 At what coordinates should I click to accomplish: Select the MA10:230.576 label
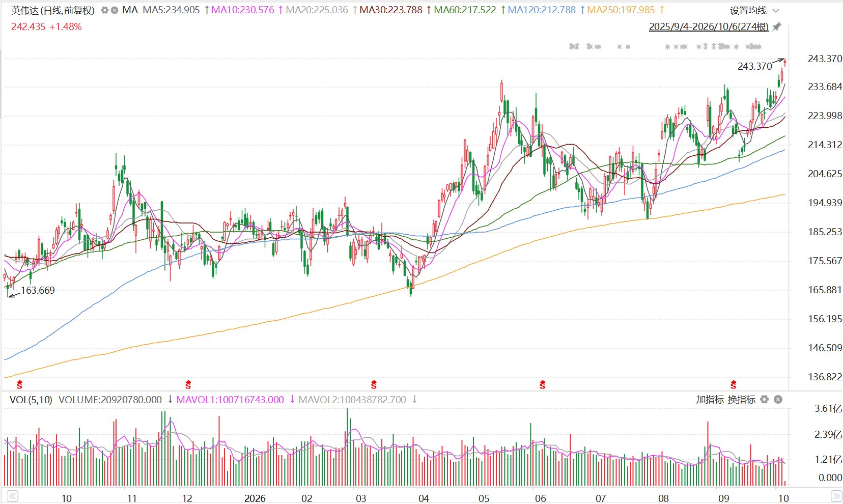(243, 10)
